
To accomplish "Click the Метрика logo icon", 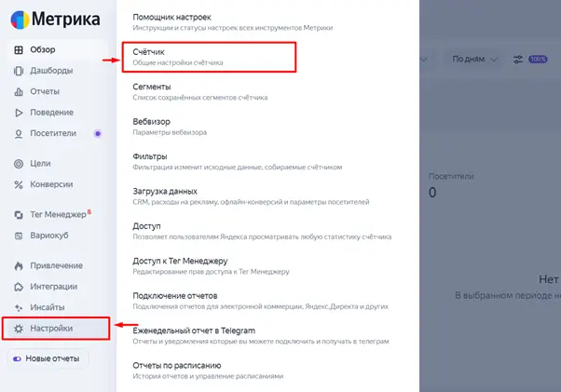I will point(20,20).
